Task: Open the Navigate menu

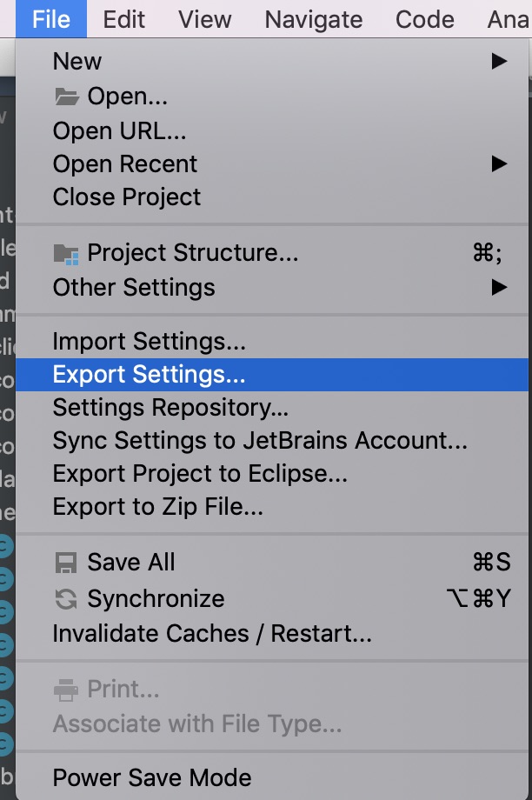Action: (314, 19)
